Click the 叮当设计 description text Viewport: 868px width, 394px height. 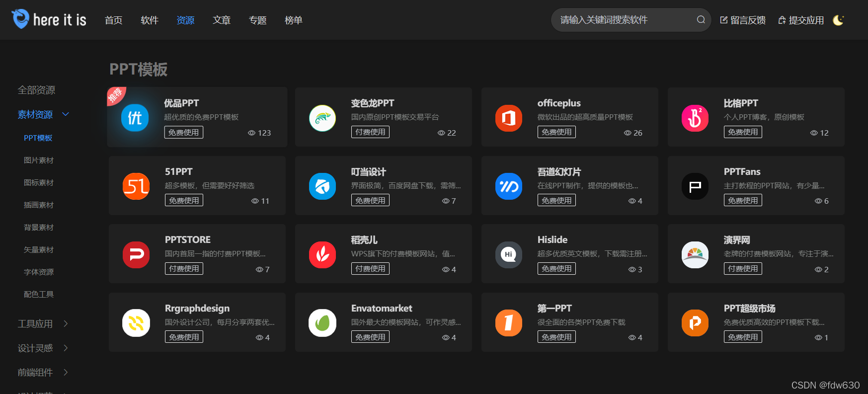coord(406,185)
